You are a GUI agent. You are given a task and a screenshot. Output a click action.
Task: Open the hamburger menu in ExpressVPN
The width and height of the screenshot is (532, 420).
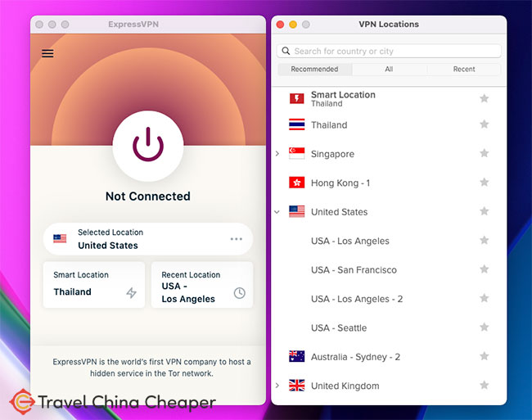(47, 53)
